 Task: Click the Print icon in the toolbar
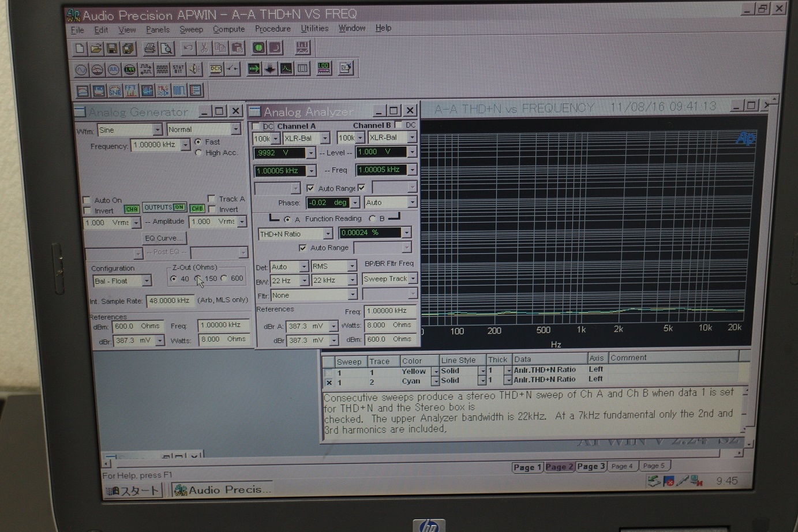coord(150,48)
